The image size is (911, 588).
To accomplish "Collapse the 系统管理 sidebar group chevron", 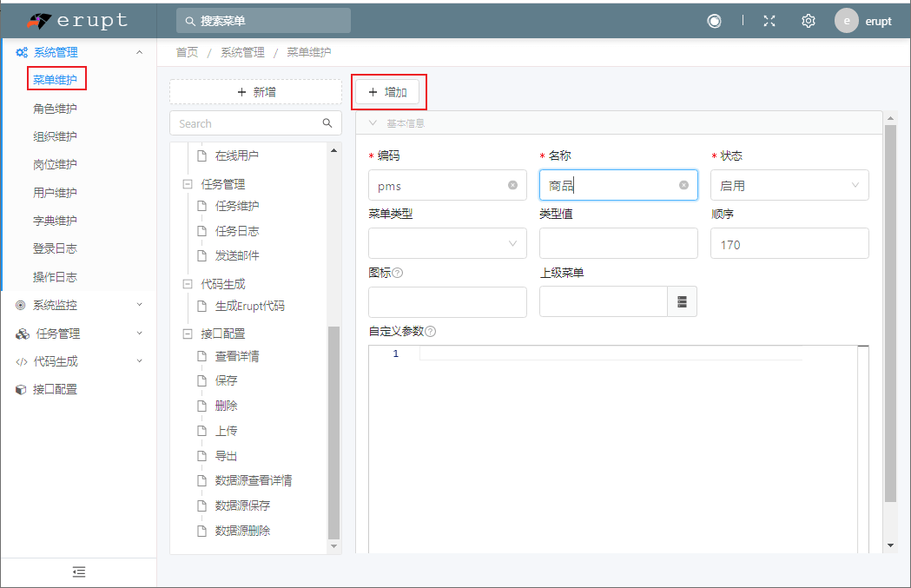I will coord(140,52).
